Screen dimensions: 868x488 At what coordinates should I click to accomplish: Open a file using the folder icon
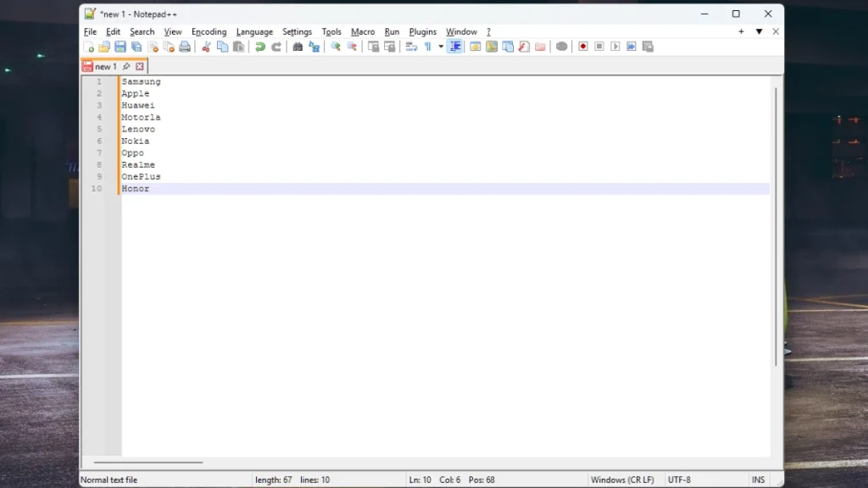(x=104, y=47)
